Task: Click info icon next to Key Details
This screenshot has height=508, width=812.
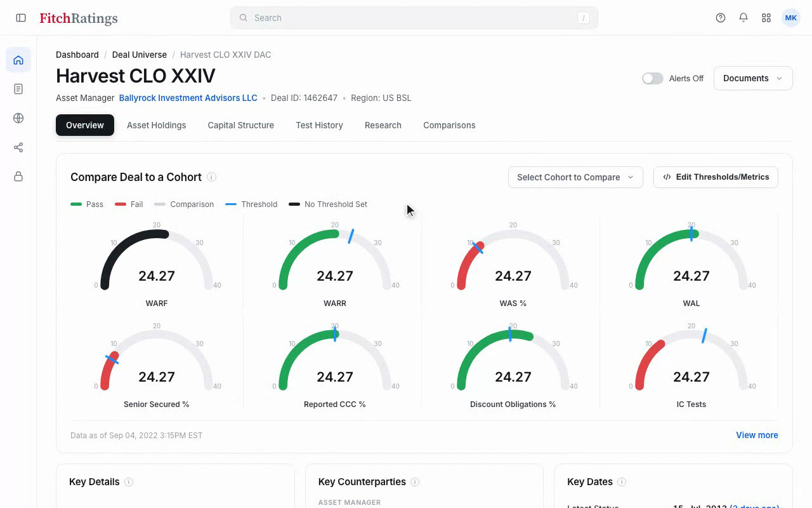Action: coord(129,482)
